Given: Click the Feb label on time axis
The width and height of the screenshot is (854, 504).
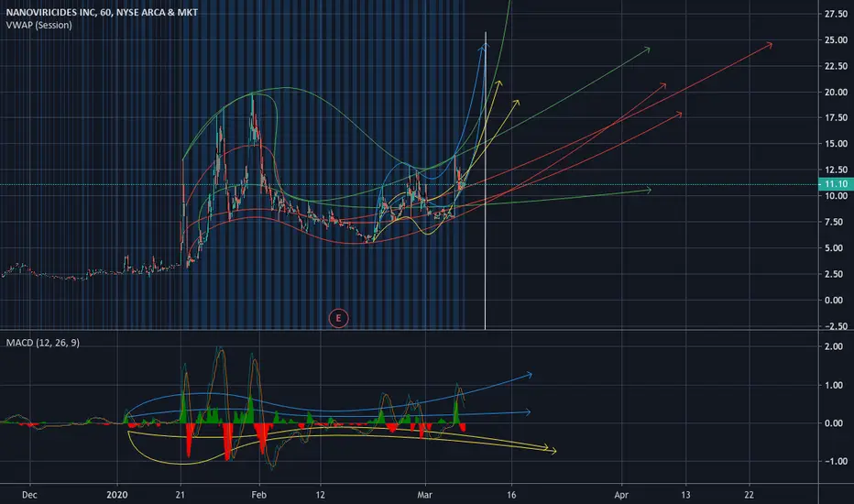Looking at the screenshot, I should (258, 495).
